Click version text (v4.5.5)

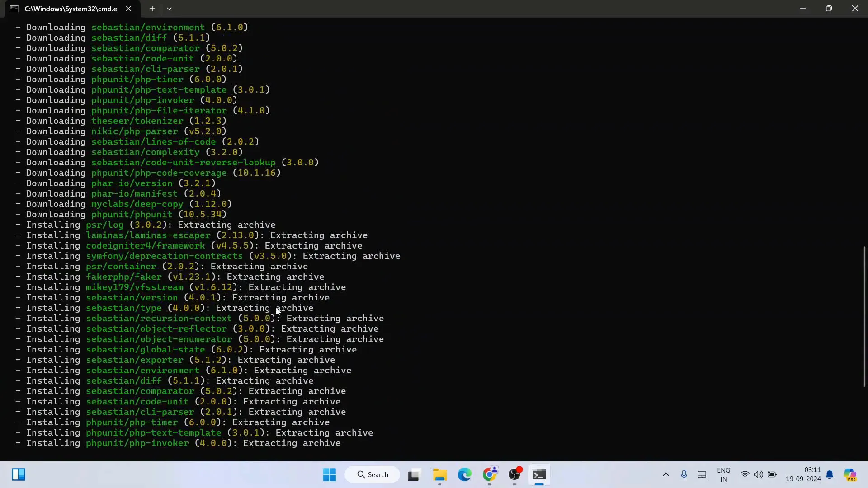pyautogui.click(x=232, y=246)
